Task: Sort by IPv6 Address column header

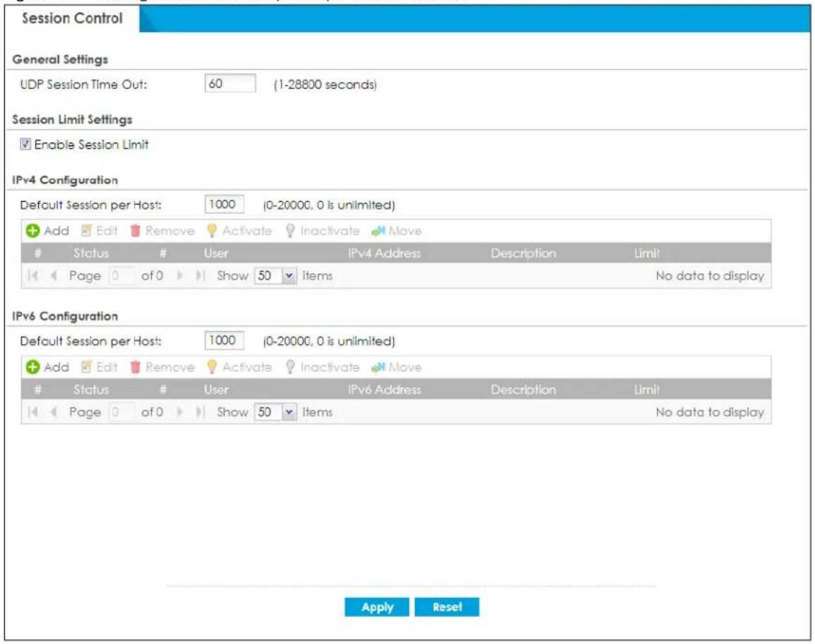Action: 384,389
